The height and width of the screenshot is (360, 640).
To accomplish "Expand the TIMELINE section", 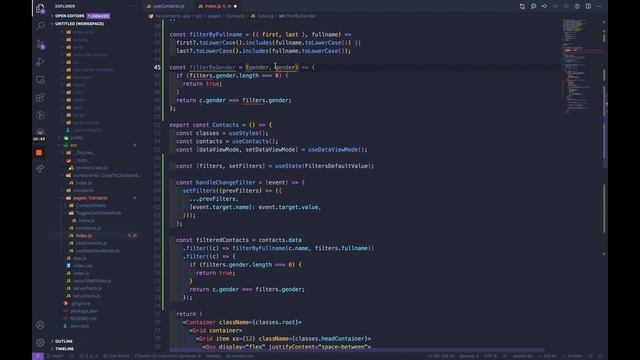I will tap(64, 349).
